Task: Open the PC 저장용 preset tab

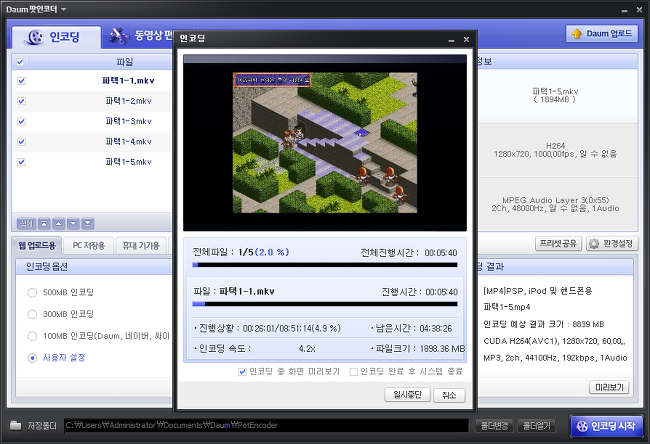Action: click(89, 245)
